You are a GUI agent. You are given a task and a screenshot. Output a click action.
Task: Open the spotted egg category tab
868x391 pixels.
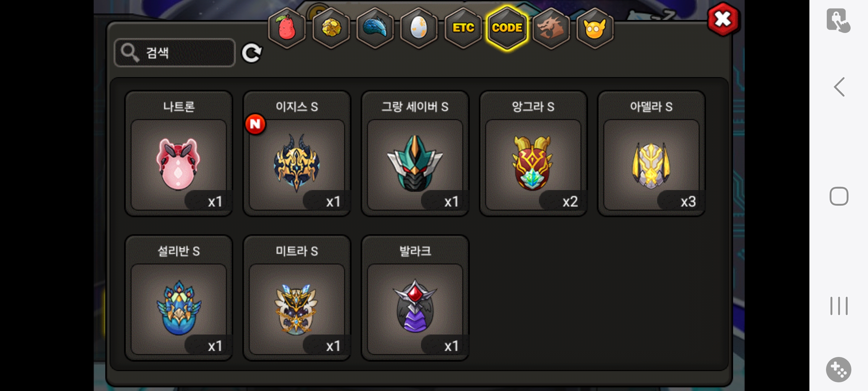[x=419, y=28]
